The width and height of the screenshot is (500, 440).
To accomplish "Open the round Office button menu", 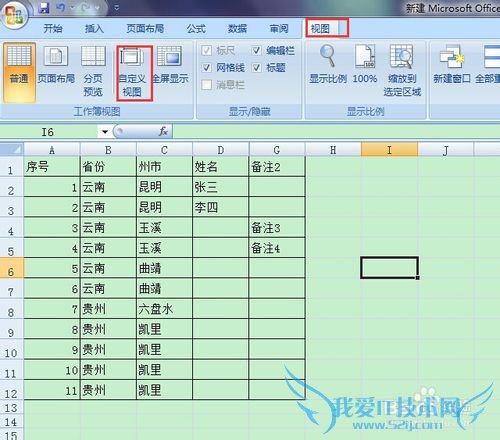I will (x=14, y=15).
